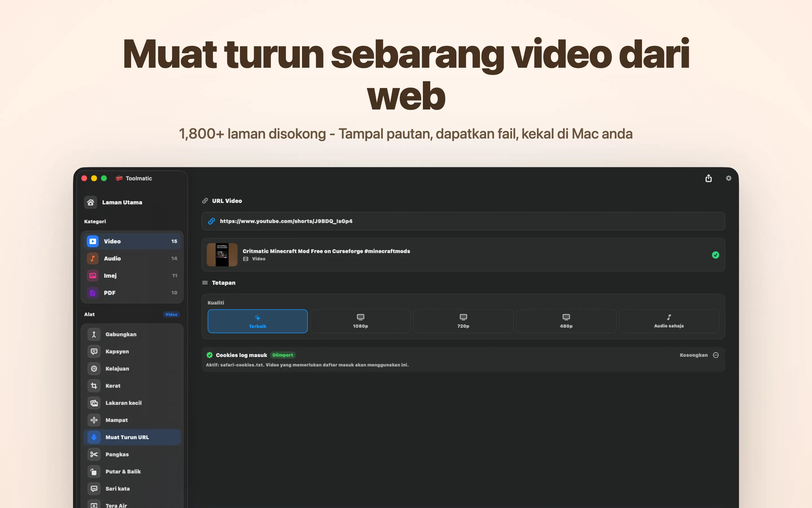
Task: Open the Kerat crop tool icon
Action: (x=94, y=386)
